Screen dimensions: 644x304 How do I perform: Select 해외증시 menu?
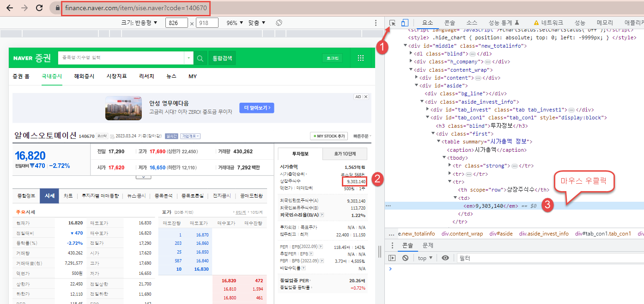pos(84,76)
